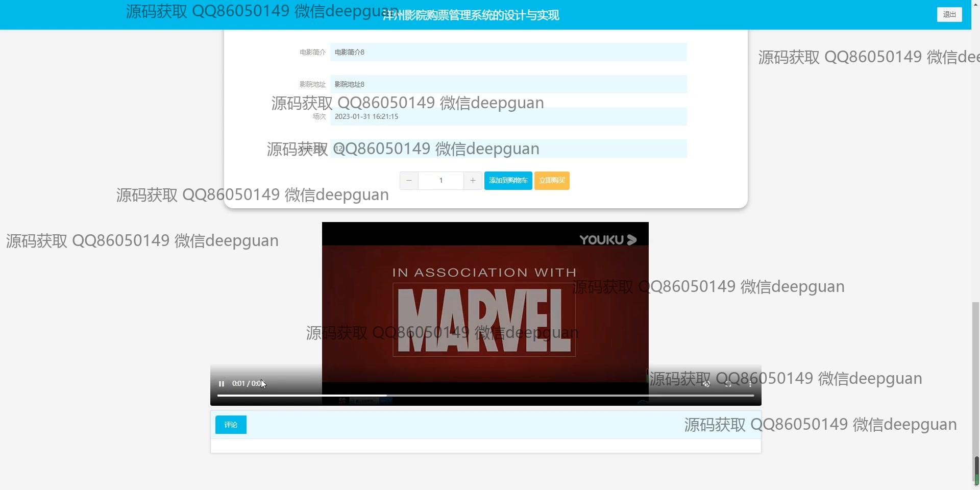The height and width of the screenshot is (490, 980).
Task: Open the video's three-dot options menu
Action: pos(750,384)
